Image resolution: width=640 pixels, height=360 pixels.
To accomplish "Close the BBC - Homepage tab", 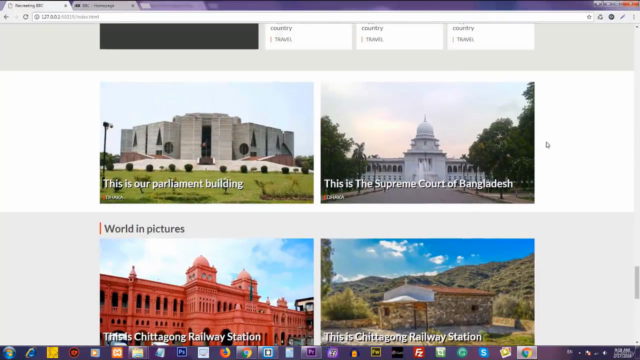I will 132,6.
